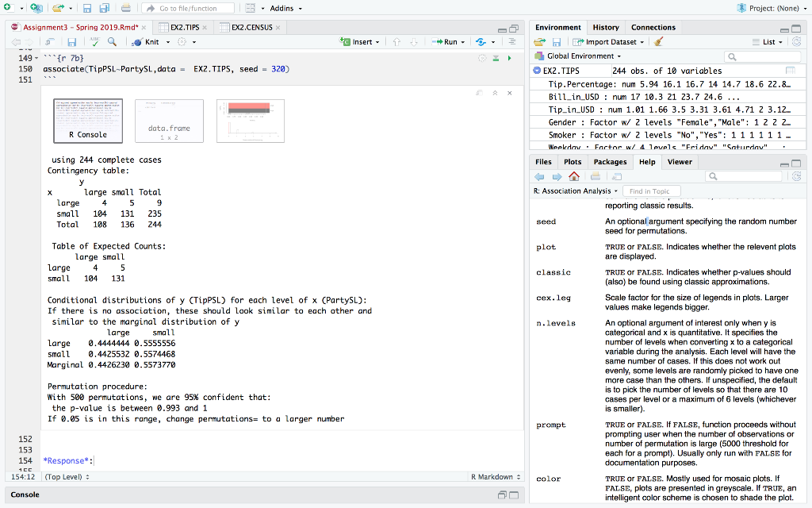Open the Insert chunk menu

pyautogui.click(x=360, y=42)
